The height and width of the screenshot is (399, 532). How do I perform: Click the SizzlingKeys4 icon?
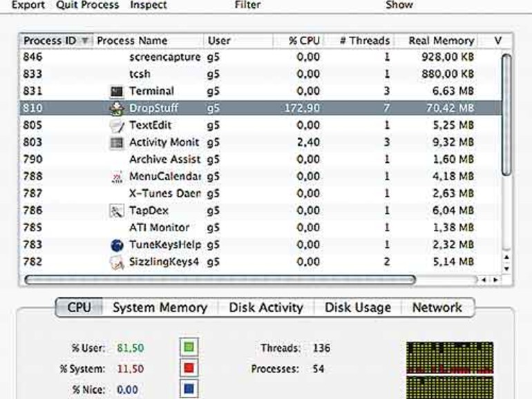tap(117, 262)
